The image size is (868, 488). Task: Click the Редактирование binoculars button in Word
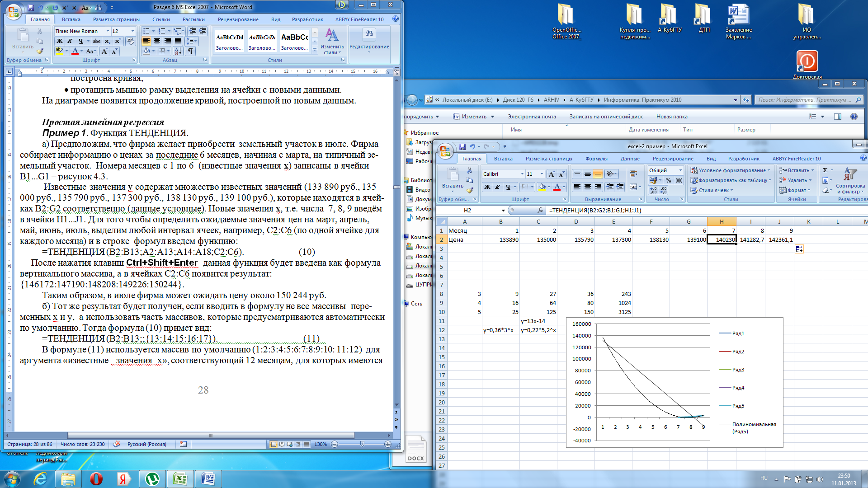coord(369,41)
